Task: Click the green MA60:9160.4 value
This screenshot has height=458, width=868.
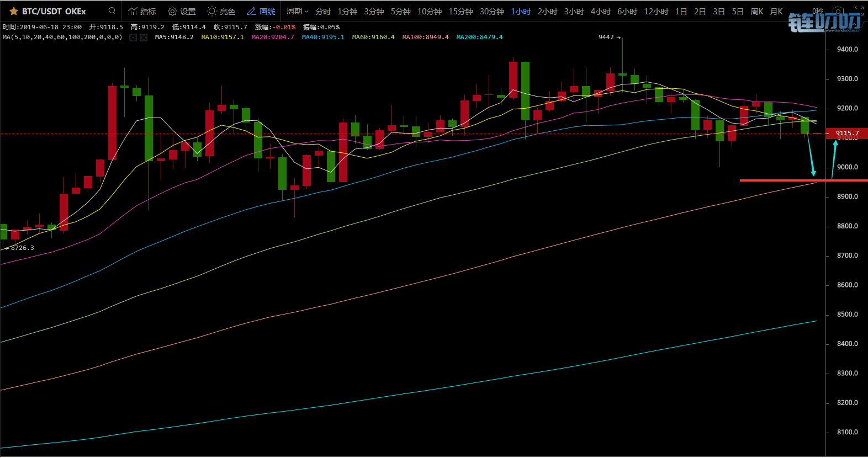Action: (x=373, y=37)
